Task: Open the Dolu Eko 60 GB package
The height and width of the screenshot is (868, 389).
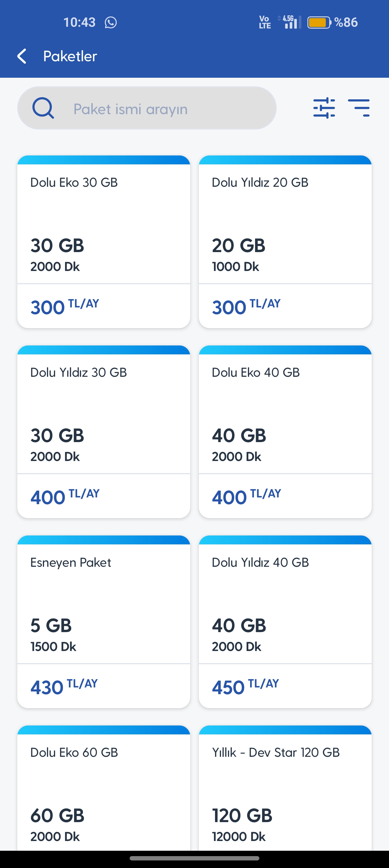Action: [x=103, y=788]
